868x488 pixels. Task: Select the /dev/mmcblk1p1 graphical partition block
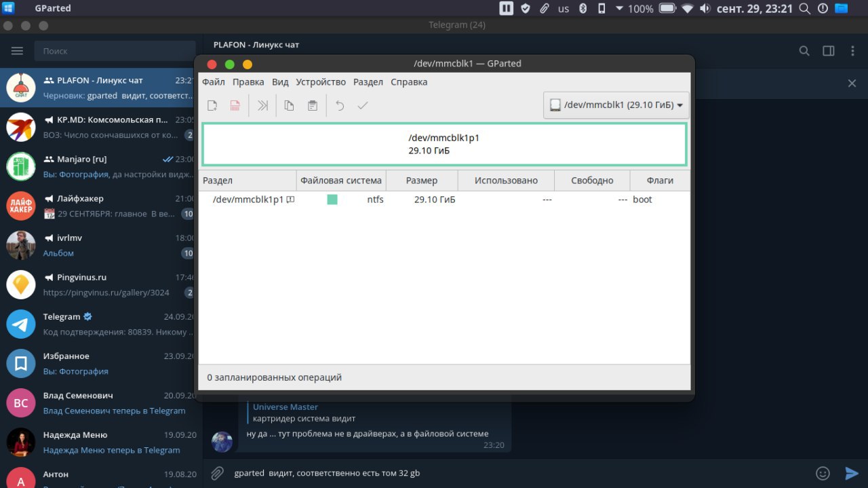(444, 144)
